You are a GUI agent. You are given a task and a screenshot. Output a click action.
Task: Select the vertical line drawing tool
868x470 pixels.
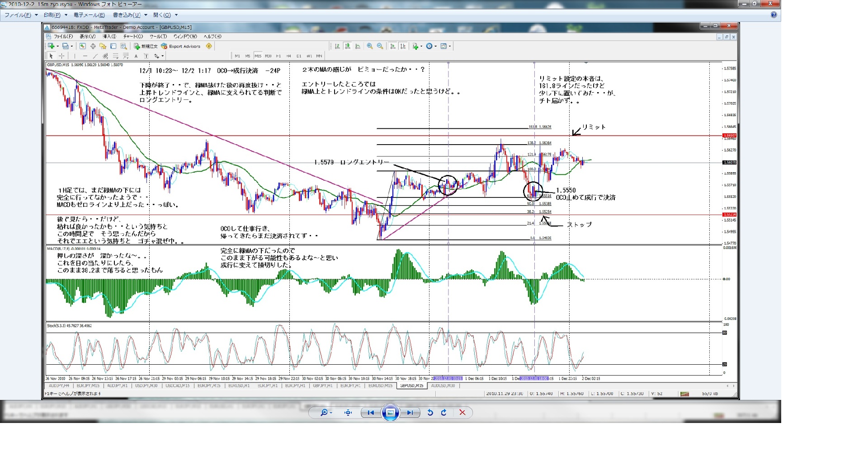(75, 56)
